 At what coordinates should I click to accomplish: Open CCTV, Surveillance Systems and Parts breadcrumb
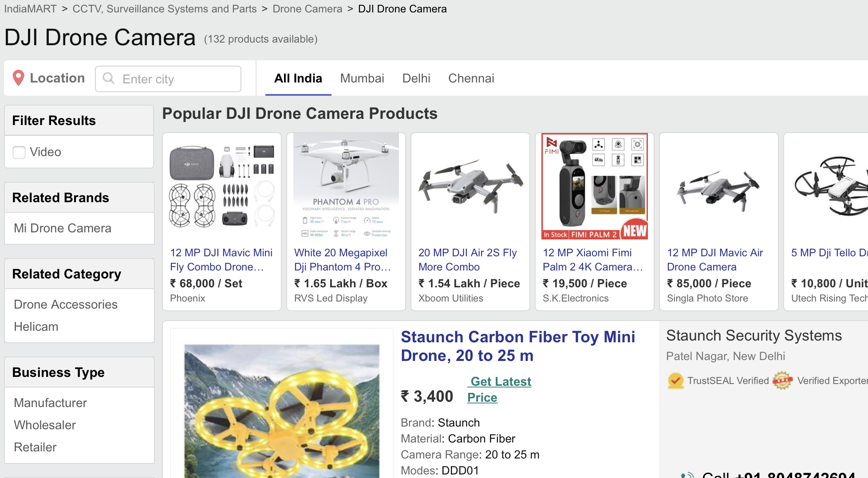pos(165,9)
